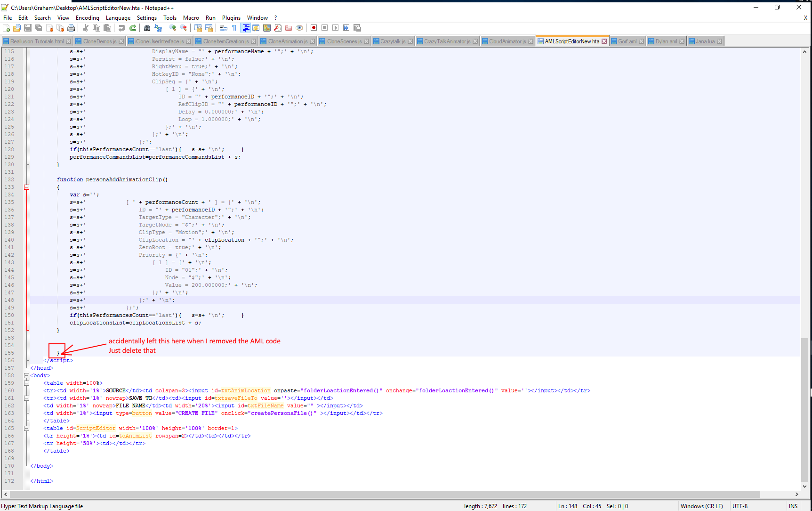Click line number 148 in the margin

(9, 300)
